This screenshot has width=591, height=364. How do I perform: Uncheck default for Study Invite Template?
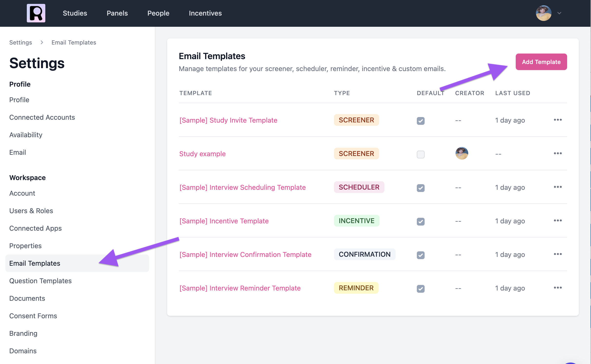point(421,121)
